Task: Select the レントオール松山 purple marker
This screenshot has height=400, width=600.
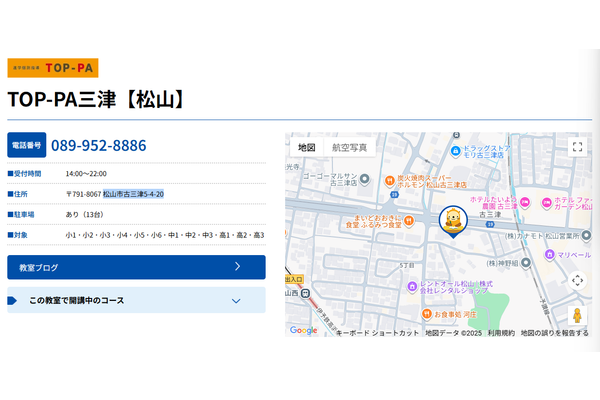Action: [x=412, y=286]
